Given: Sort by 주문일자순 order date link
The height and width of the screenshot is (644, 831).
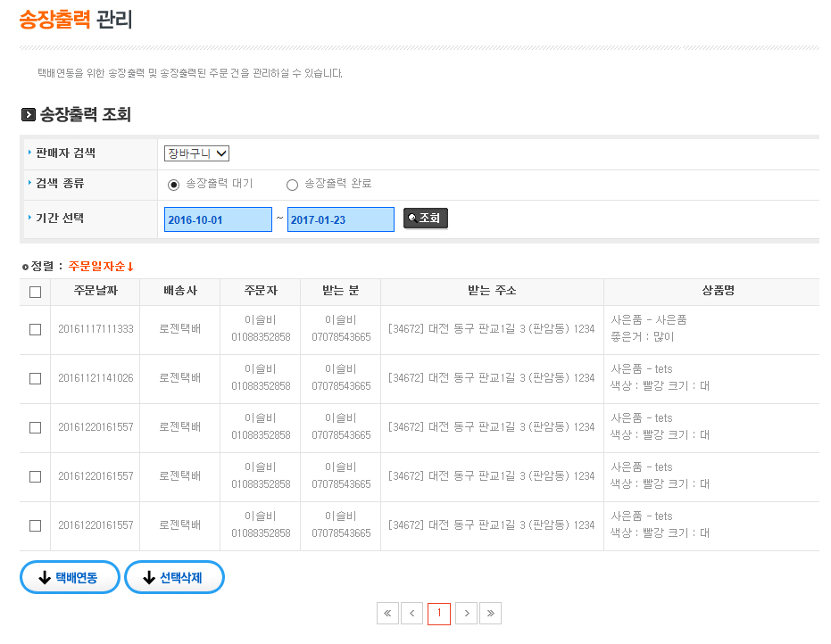Looking at the screenshot, I should point(100,267).
